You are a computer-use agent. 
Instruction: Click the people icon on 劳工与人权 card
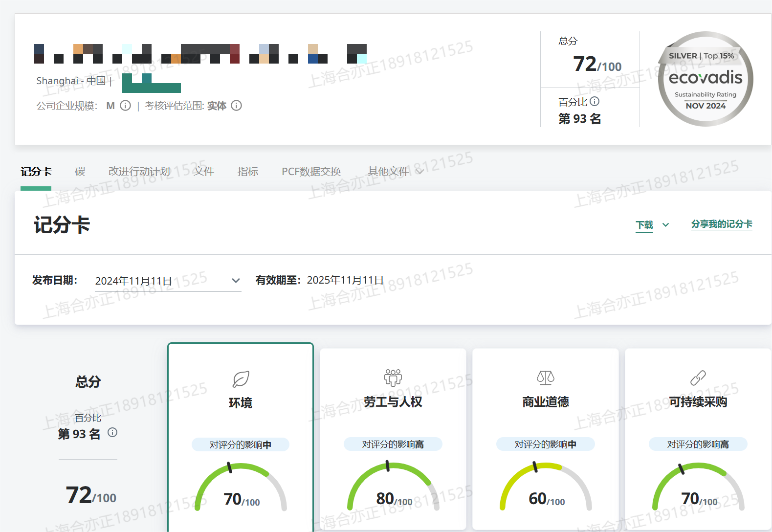click(393, 377)
